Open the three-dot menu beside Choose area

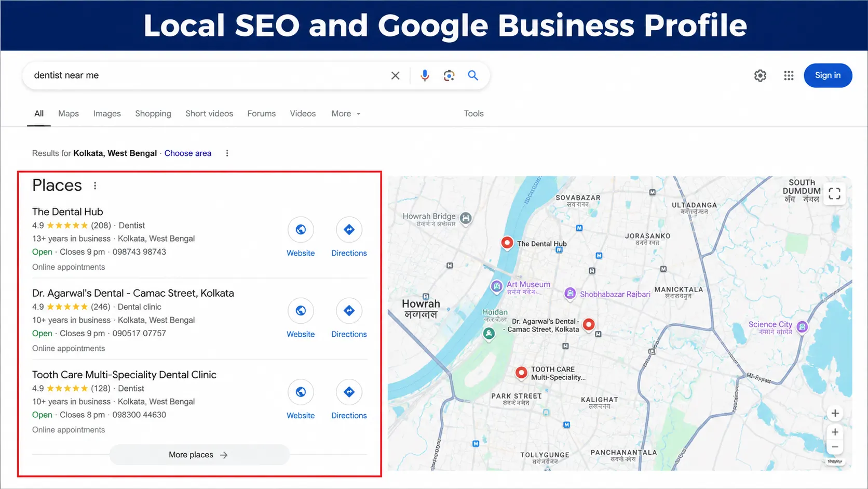pyautogui.click(x=227, y=153)
